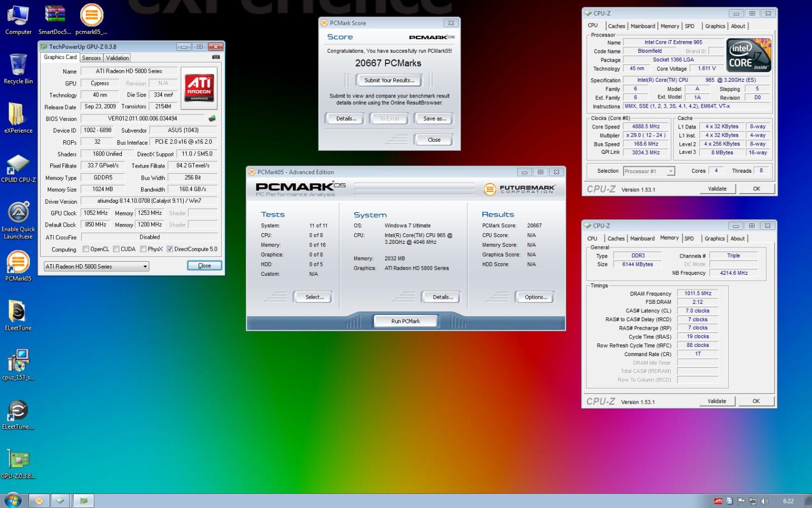Click OK in lower CPU-Z Memory window
Screen dimensions: 812x508
[756, 401]
